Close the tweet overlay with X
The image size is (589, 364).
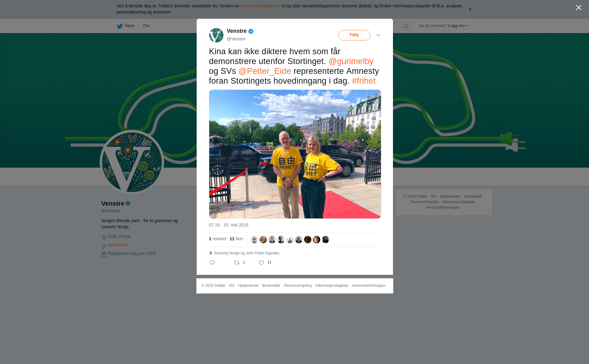pos(579,8)
